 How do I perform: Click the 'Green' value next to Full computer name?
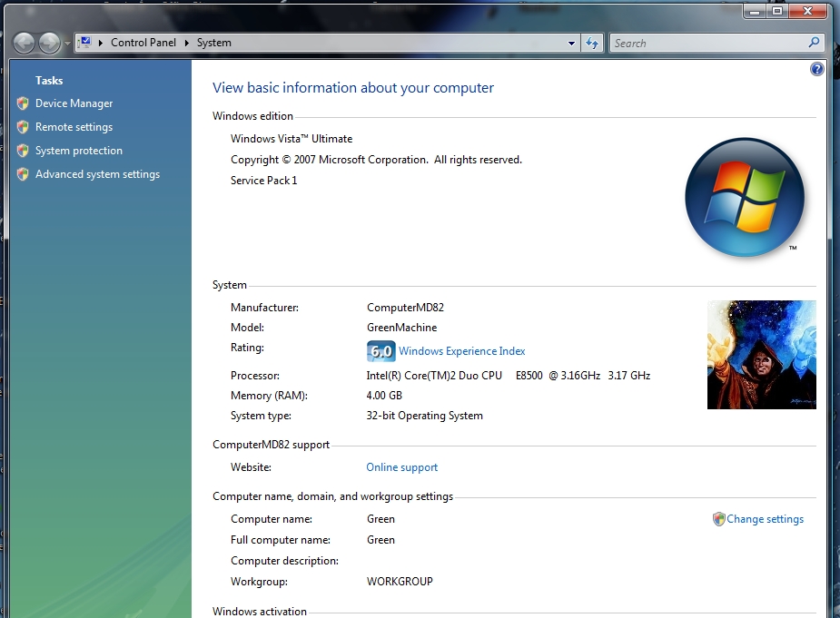tap(380, 540)
